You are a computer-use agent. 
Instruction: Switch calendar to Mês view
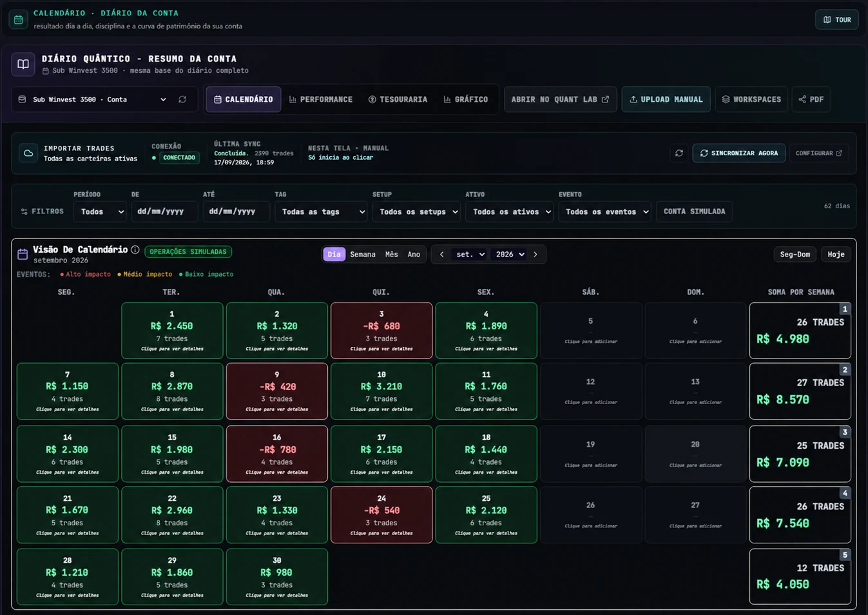[392, 255]
